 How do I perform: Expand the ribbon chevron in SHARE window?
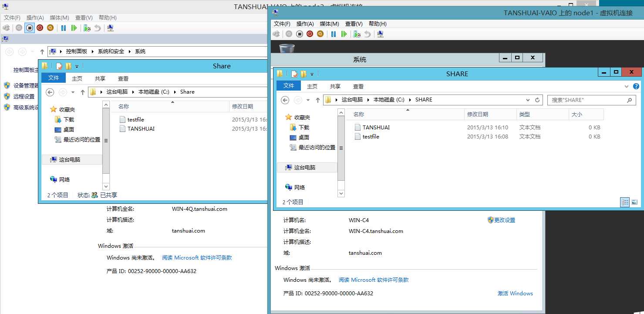(x=627, y=86)
